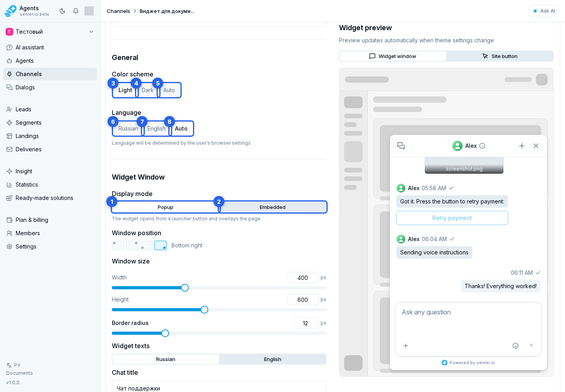Switch display mode to Embedded

pos(273,207)
